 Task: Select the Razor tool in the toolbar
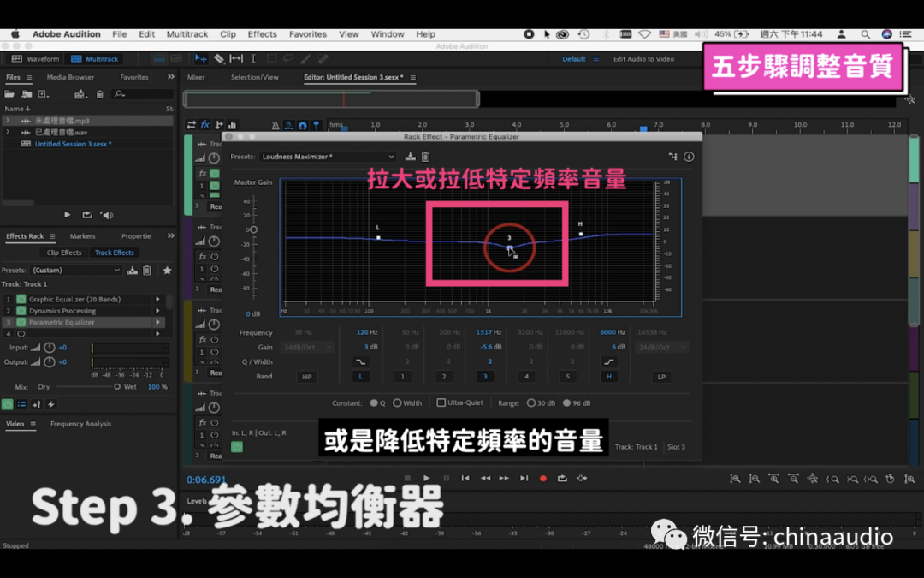(x=219, y=59)
